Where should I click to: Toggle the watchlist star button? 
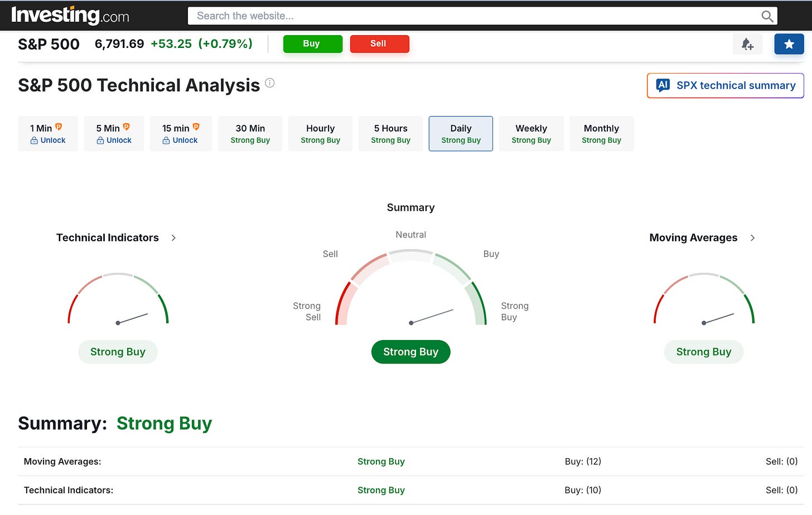coord(789,44)
